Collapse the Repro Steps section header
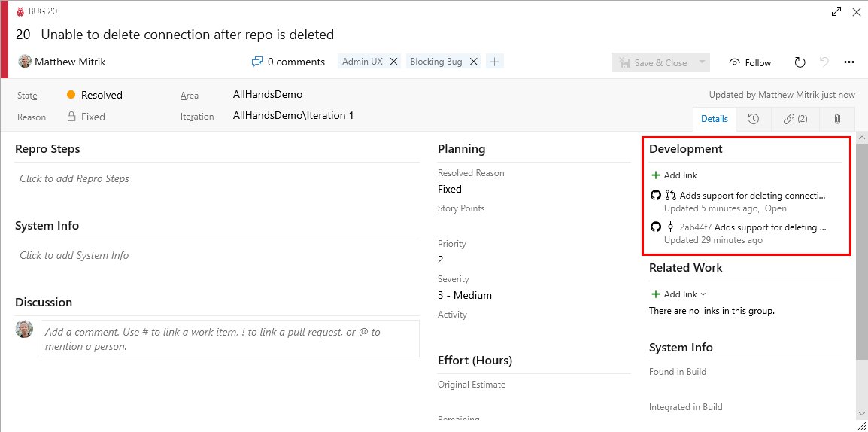The width and height of the screenshot is (868, 432). point(47,148)
